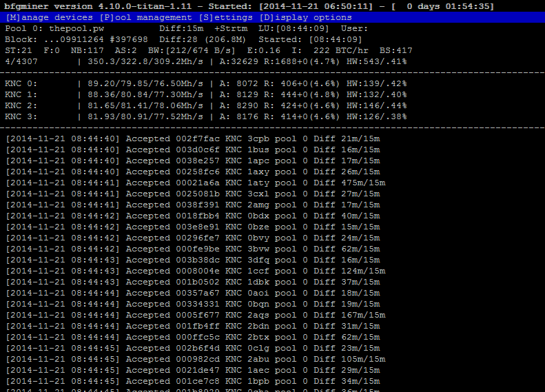Click the total hashrate 350.3/322.8/309.2Mh/s

click(x=145, y=61)
